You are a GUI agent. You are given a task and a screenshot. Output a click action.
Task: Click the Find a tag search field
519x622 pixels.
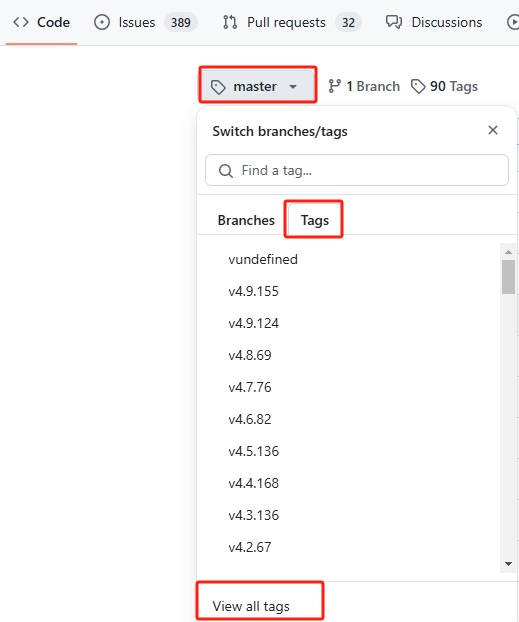(x=357, y=170)
